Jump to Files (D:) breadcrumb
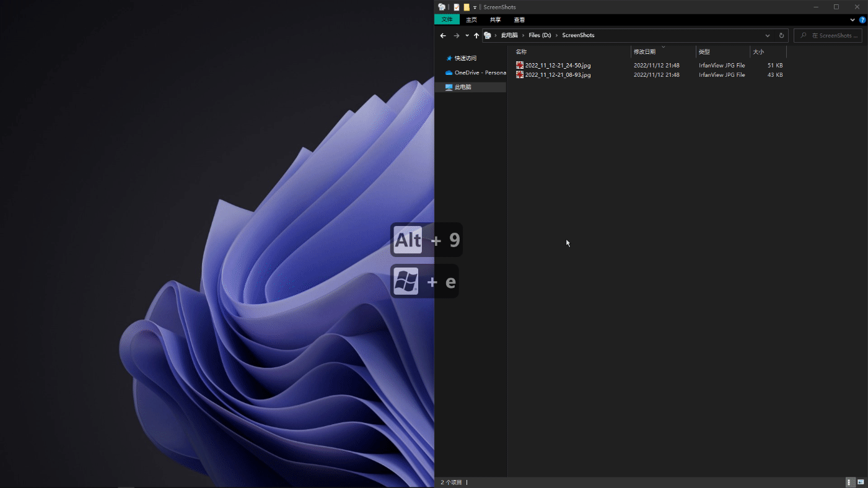This screenshot has height=488, width=868. (x=540, y=35)
